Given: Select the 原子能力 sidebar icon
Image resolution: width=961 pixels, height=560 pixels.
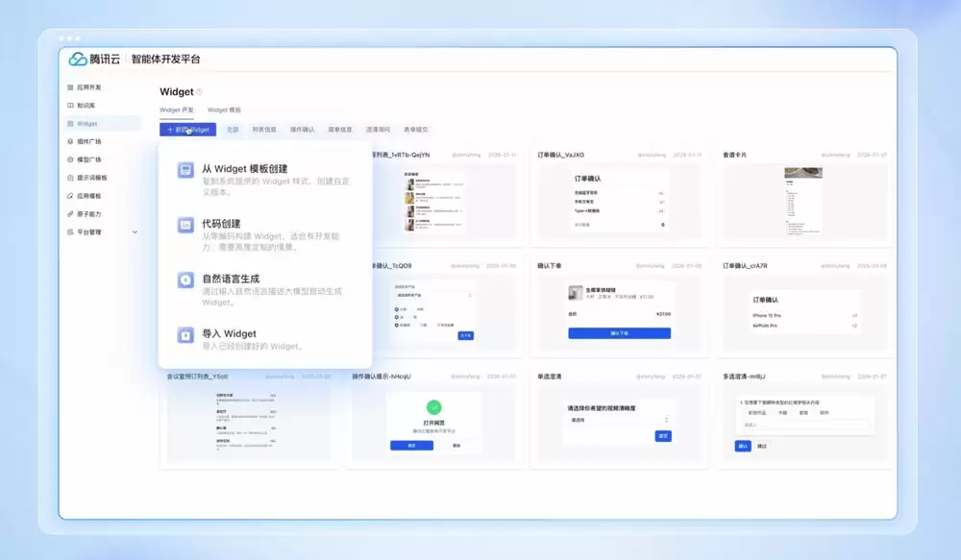Looking at the screenshot, I should pyautogui.click(x=71, y=213).
